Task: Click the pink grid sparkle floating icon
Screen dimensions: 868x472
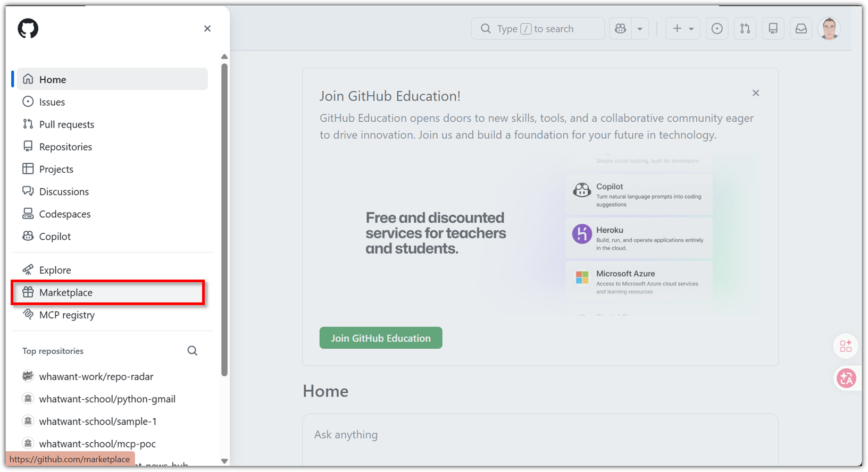Action: pos(846,346)
